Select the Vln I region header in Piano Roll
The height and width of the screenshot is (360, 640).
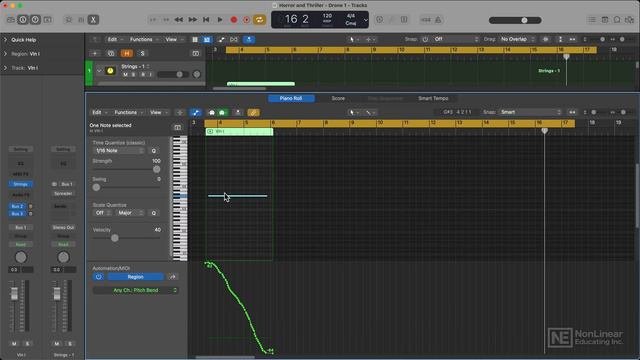tap(239, 131)
